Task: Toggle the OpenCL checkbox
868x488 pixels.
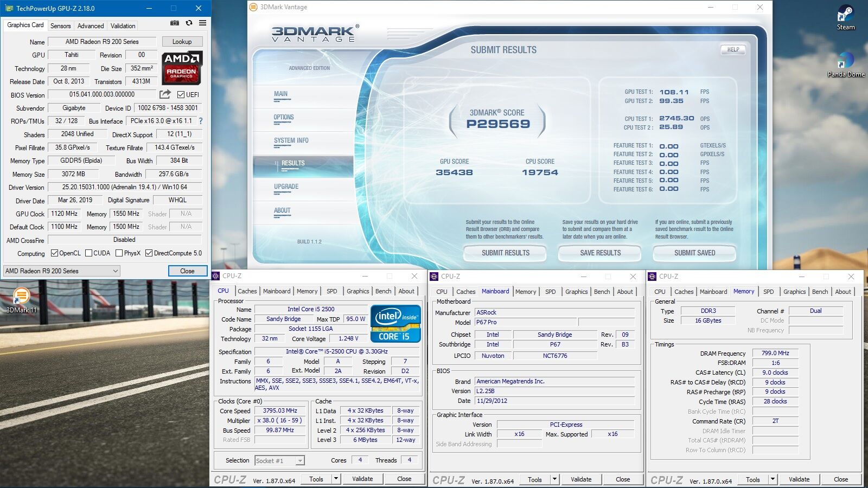Action: (x=54, y=253)
